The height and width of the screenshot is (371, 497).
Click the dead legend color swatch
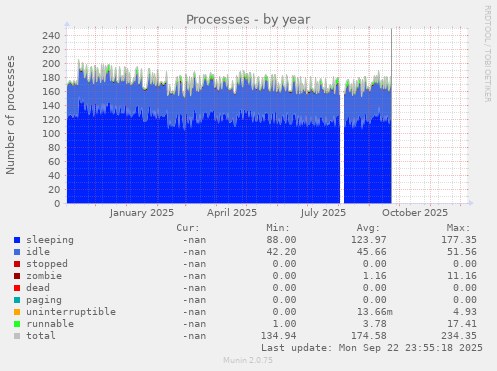[17, 288]
